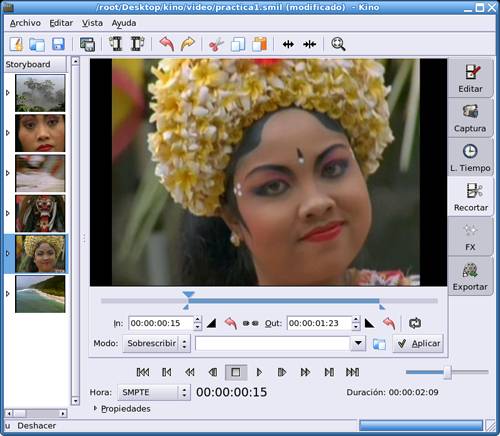
Task: Open the Archivo menu
Action: 25,23
